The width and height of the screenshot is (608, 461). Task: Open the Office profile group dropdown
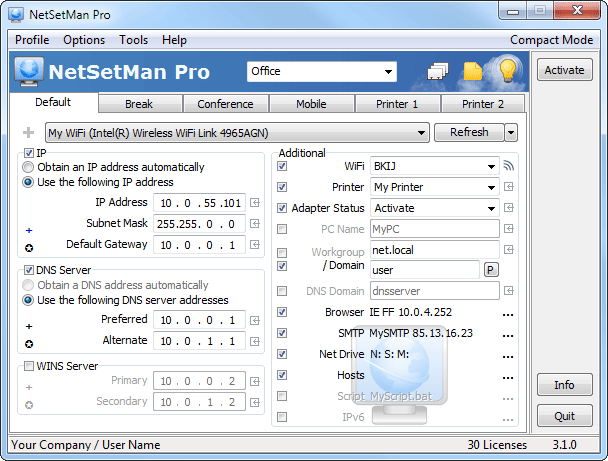pyautogui.click(x=321, y=71)
